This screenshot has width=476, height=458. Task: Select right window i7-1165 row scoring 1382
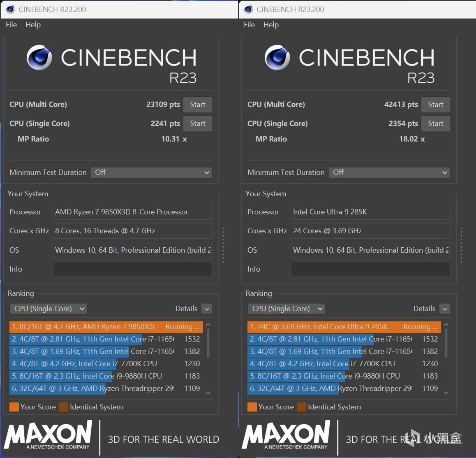(x=344, y=352)
